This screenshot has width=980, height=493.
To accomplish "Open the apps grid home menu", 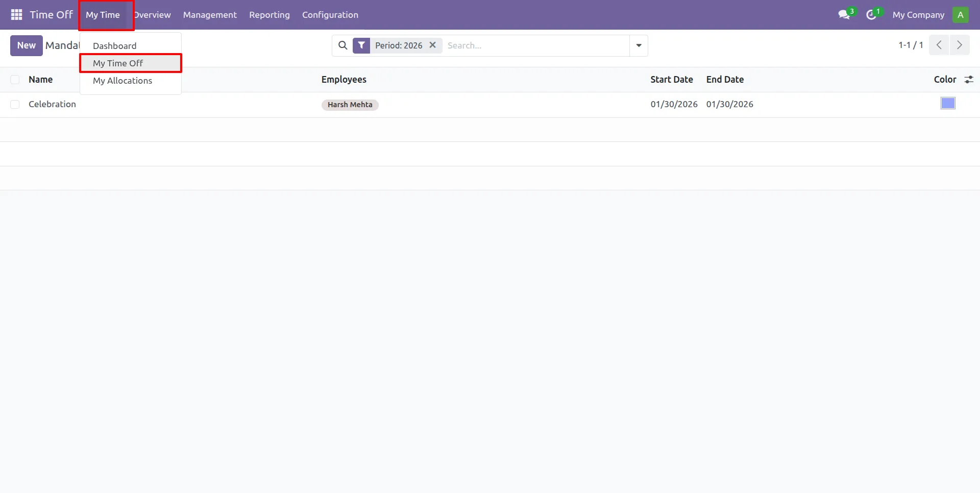I will (x=16, y=15).
